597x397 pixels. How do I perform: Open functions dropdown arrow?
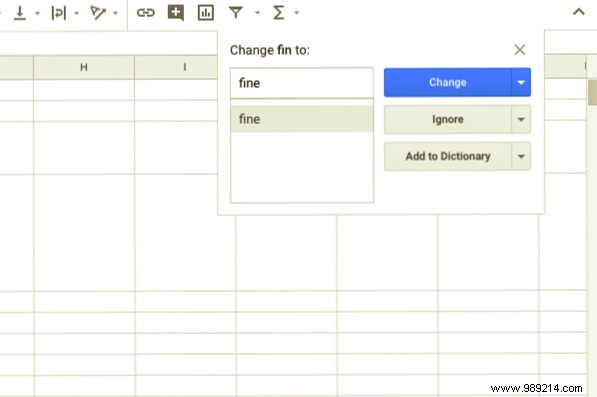297,13
